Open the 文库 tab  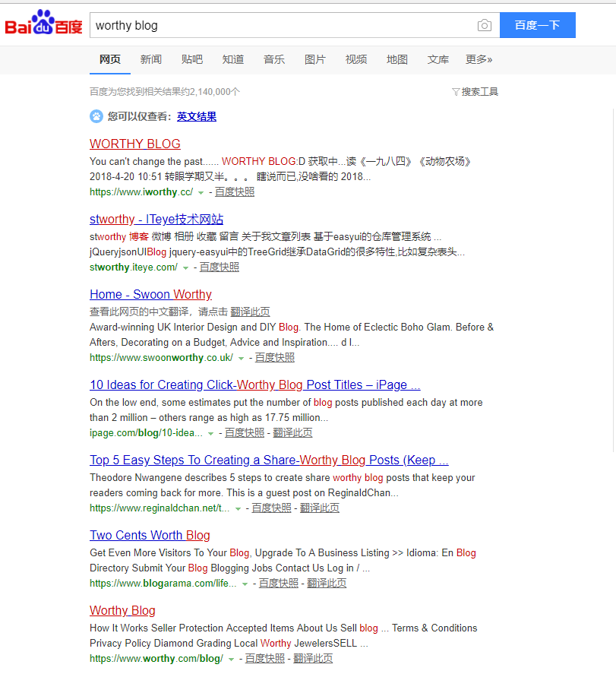[438, 59]
